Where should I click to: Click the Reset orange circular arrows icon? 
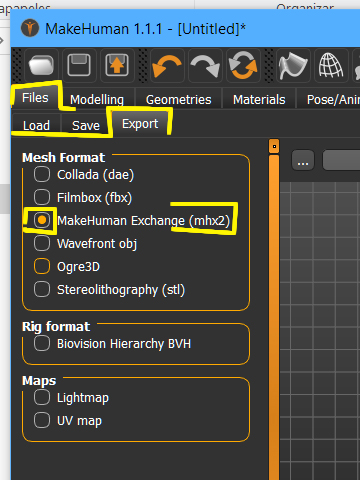243,65
